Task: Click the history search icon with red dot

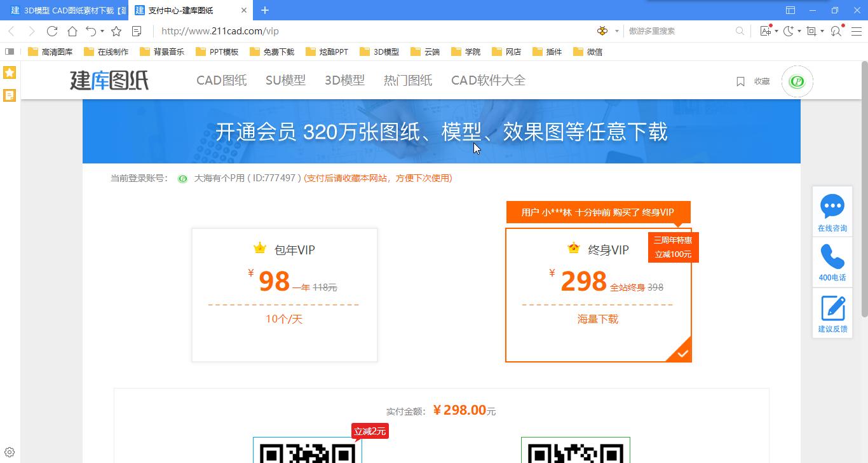Action: coord(837,31)
